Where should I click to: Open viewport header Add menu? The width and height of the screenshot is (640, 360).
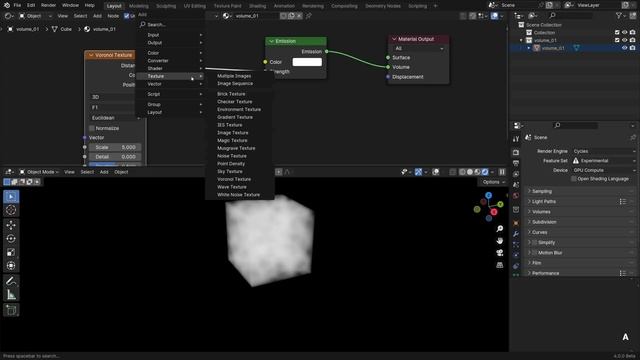[x=104, y=172]
